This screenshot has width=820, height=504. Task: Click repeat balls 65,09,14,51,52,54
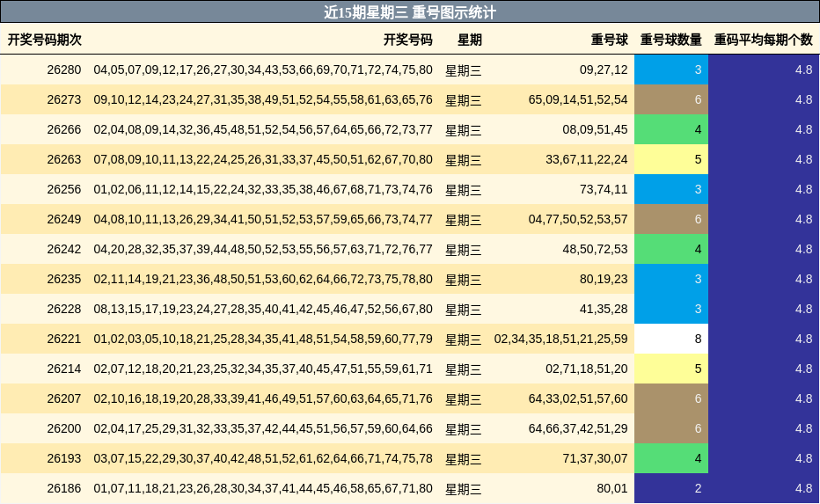click(578, 100)
